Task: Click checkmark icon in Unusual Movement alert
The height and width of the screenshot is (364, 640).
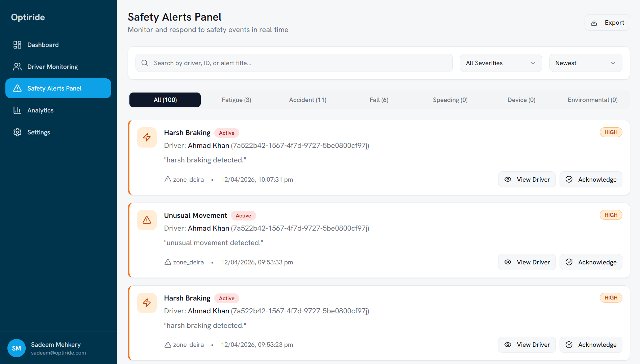Action: [x=569, y=262]
